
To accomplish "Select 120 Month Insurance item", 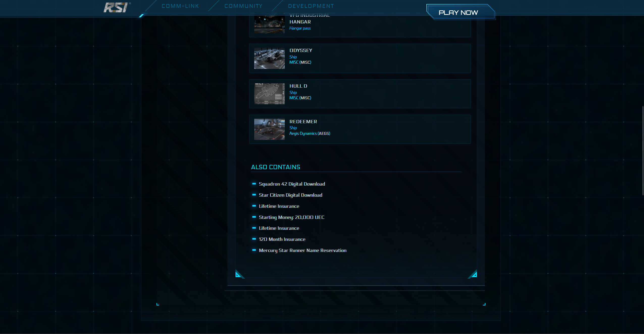I will point(282,239).
